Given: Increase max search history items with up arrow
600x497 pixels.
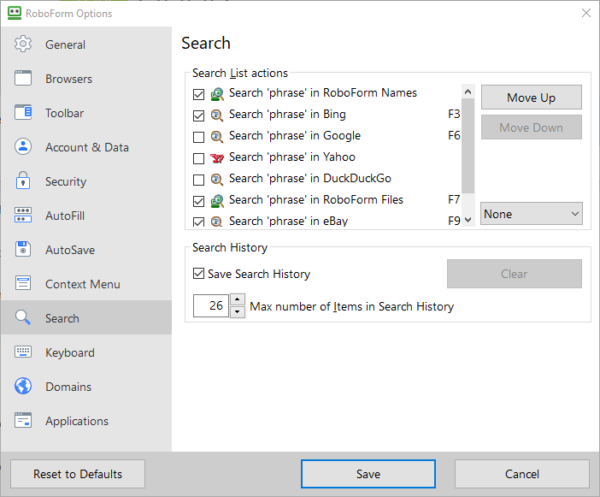Looking at the screenshot, I should (237, 300).
